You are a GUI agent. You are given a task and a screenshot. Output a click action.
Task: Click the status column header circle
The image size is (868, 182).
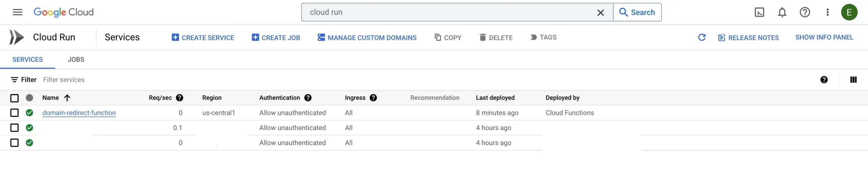coord(29,98)
